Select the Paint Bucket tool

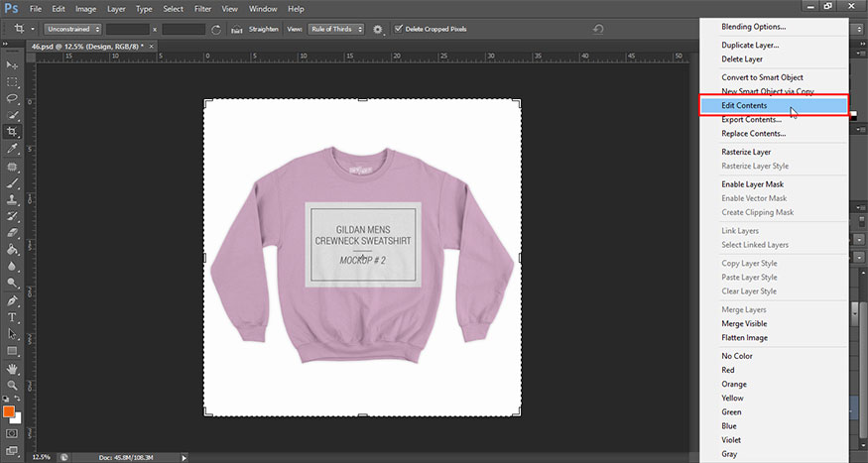click(x=12, y=250)
